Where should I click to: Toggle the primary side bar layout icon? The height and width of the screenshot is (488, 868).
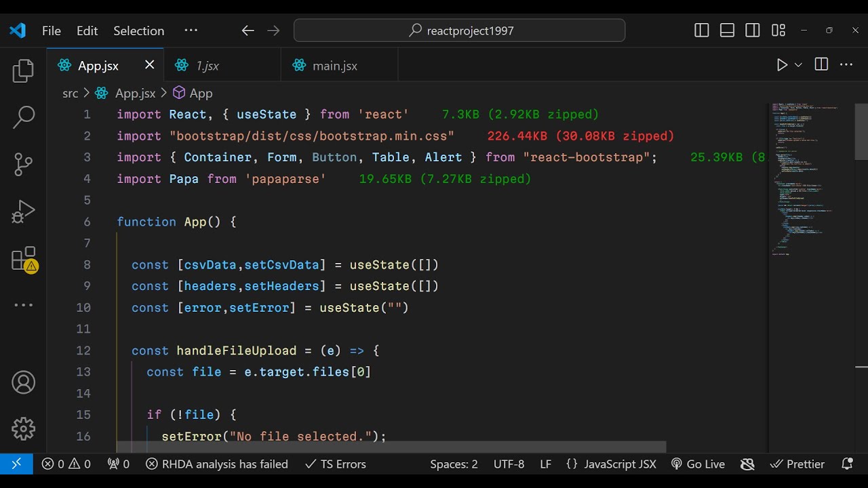coord(702,30)
